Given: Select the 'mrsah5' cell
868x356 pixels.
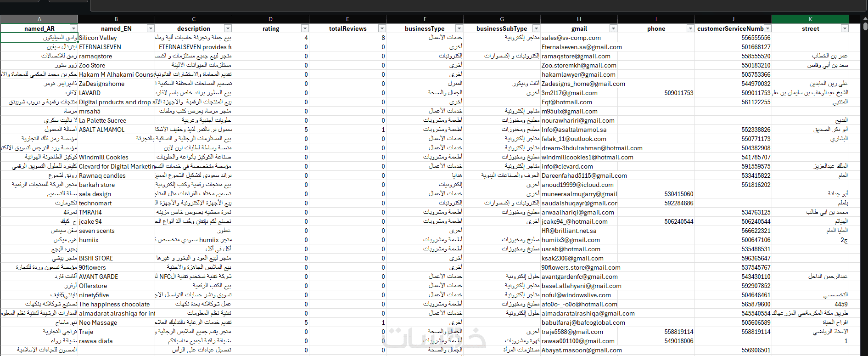Looking at the screenshot, I should click(117, 111).
